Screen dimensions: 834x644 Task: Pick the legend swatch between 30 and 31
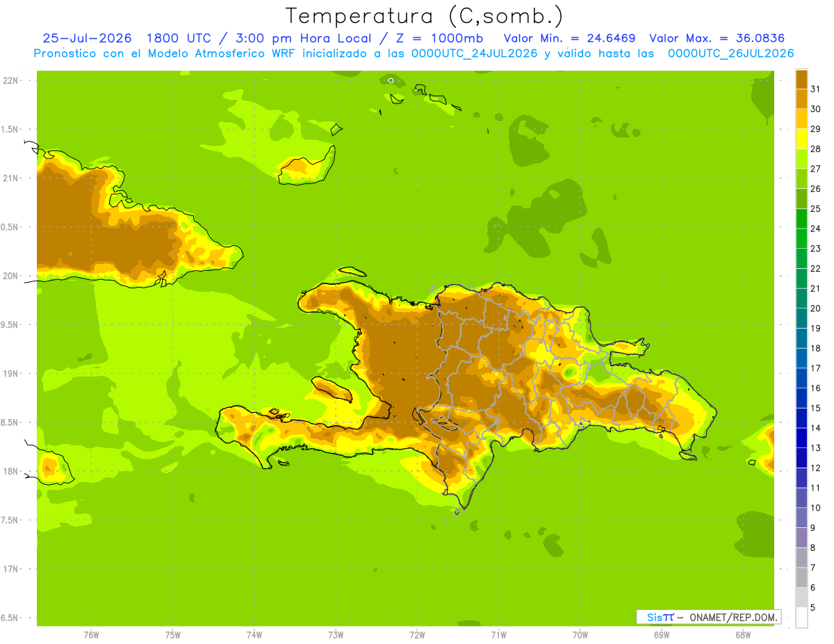coord(801,99)
